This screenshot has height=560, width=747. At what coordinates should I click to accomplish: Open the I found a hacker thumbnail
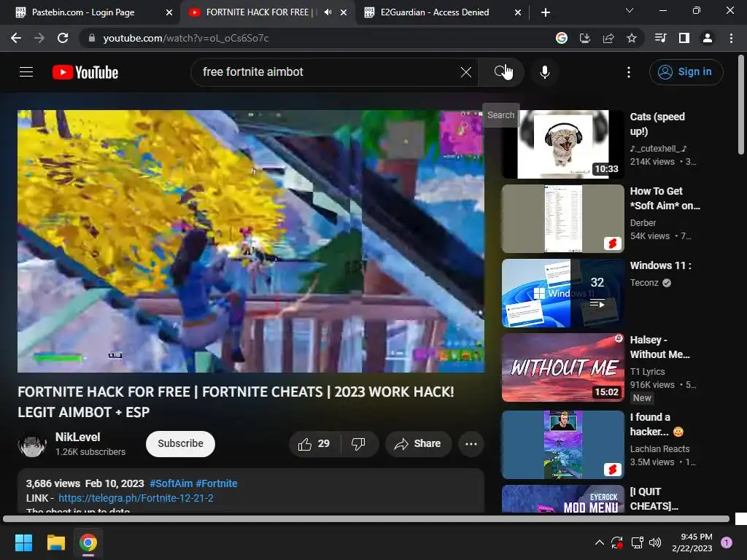pyautogui.click(x=562, y=445)
